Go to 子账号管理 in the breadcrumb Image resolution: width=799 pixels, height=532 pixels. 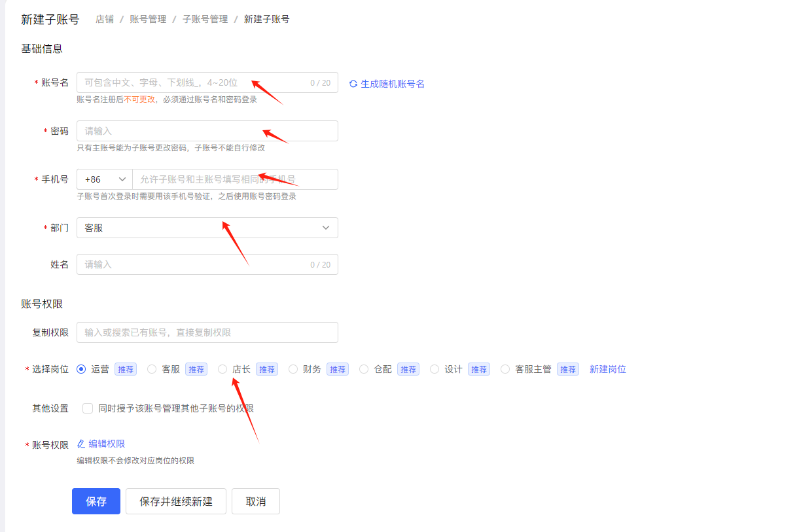click(x=205, y=19)
